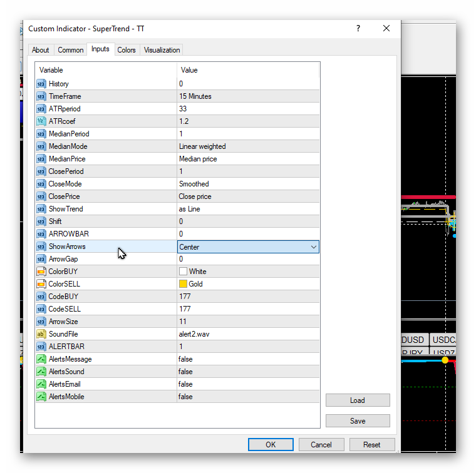Screen dimensions: 476x473
Task: Click the boolean icon beside AlertsMessage
Action: [41, 359]
